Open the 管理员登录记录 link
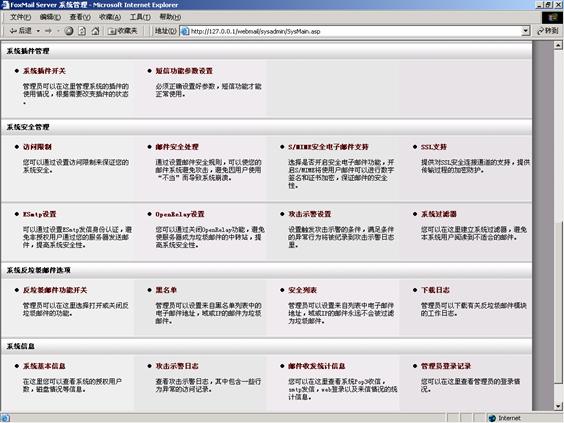Image resolution: width=564 pixels, height=423 pixels. click(x=446, y=366)
